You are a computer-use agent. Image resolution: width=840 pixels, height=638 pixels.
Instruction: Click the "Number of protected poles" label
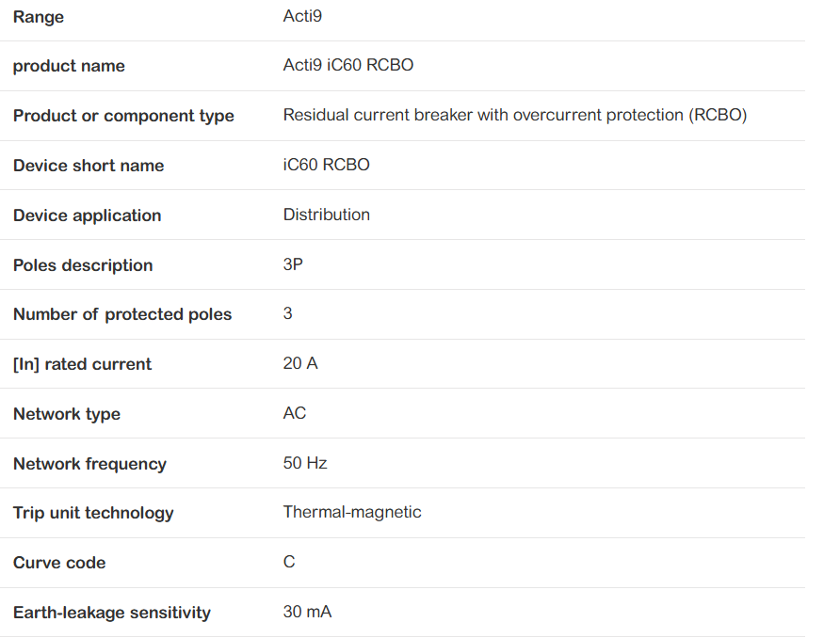click(122, 314)
